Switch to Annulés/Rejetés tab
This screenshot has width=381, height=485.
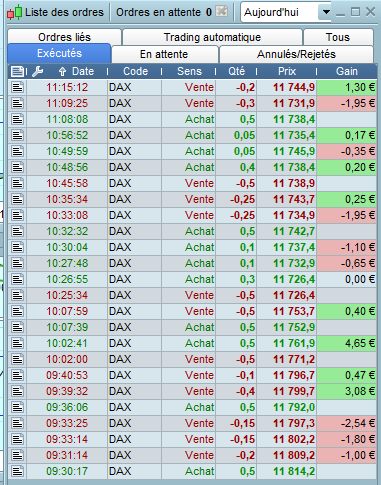(296, 54)
